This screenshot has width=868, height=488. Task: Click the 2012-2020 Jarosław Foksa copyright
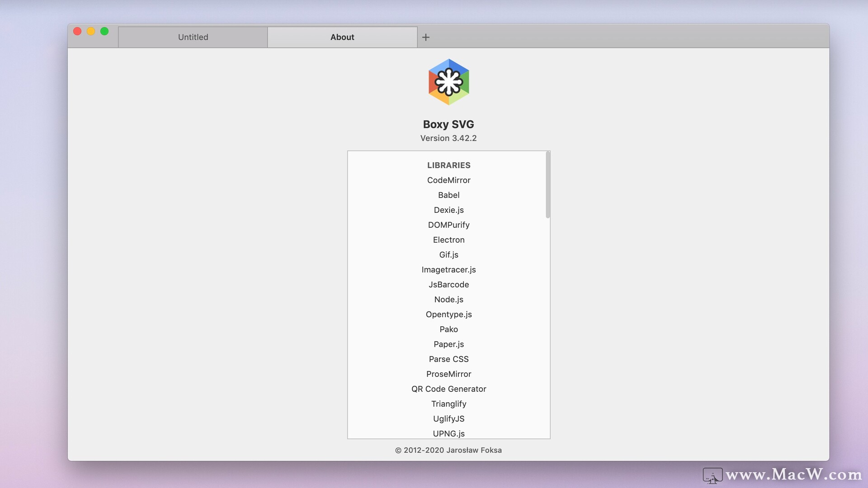(448, 450)
